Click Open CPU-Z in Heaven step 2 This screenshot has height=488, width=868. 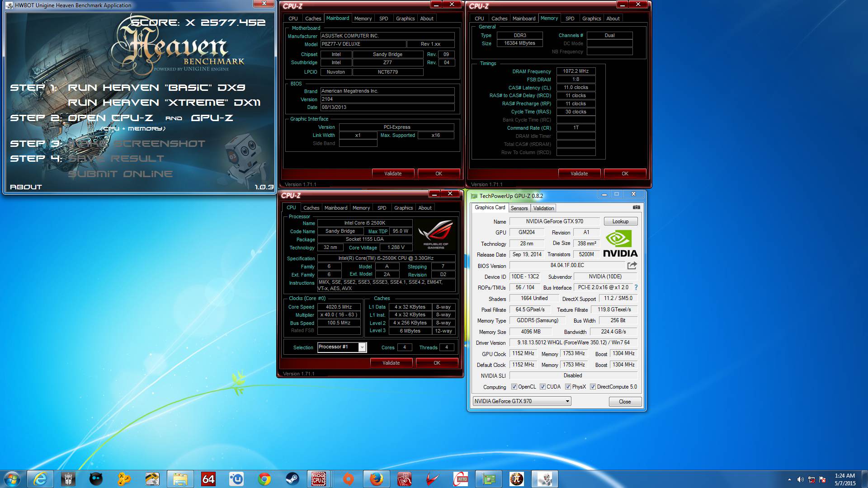point(110,118)
